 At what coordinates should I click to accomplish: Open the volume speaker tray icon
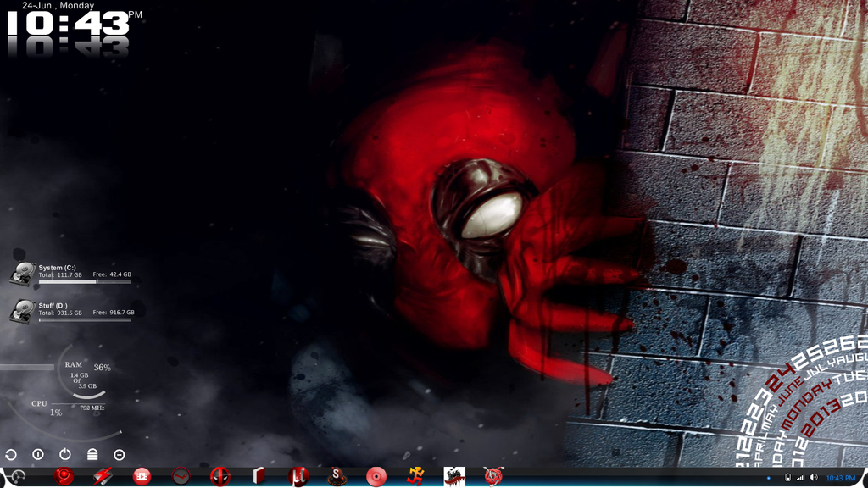[x=813, y=477]
